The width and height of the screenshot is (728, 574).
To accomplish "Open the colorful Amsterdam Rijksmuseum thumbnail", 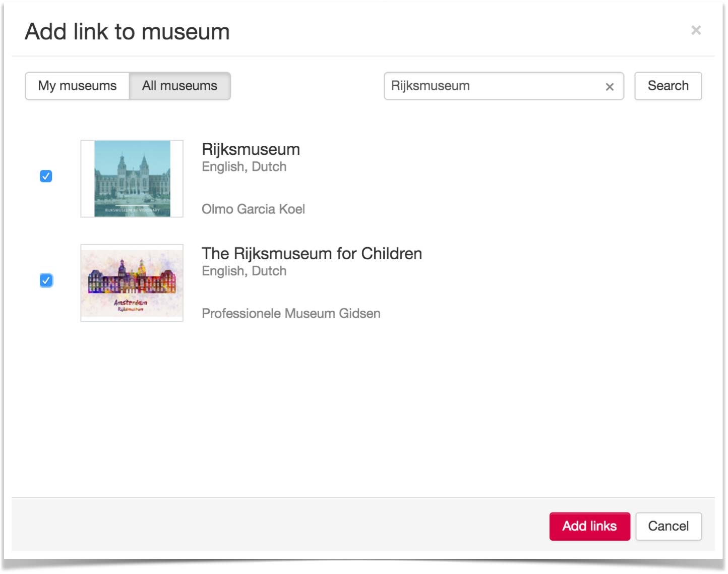I will point(132,283).
